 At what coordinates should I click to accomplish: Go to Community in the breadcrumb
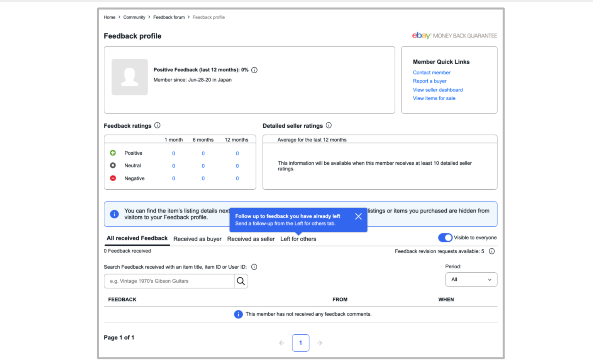(x=134, y=17)
